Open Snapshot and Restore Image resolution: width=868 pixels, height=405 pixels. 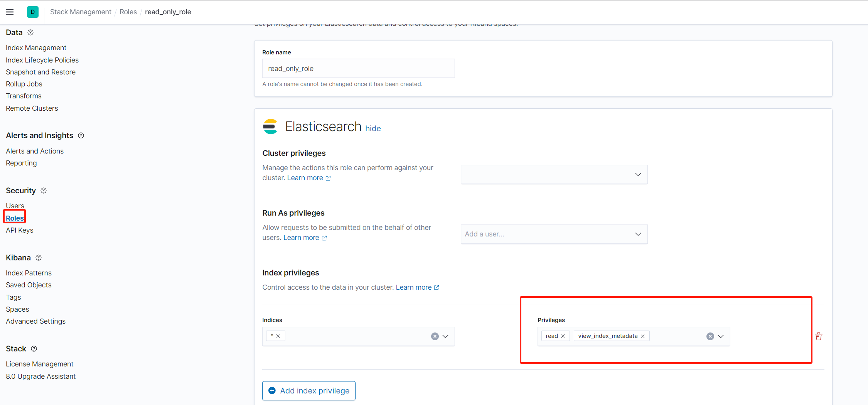40,72
